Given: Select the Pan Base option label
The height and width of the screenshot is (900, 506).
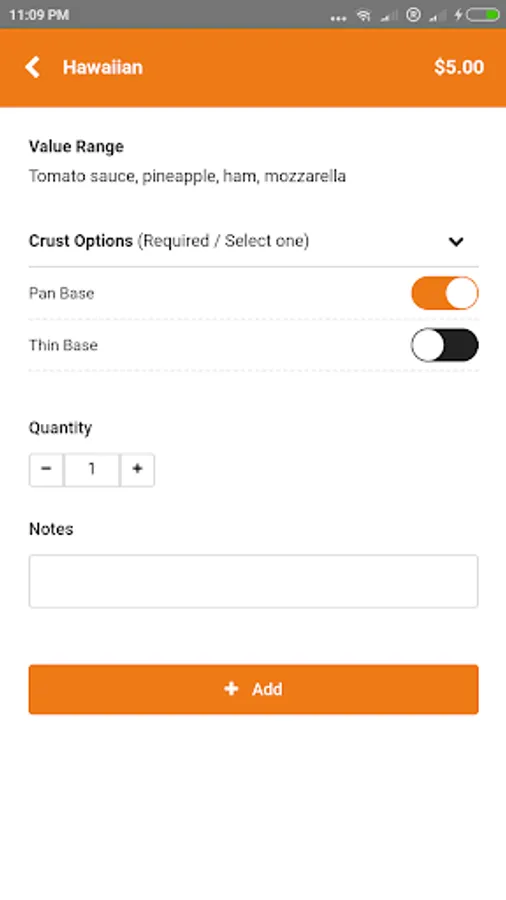Looking at the screenshot, I should [x=61, y=293].
